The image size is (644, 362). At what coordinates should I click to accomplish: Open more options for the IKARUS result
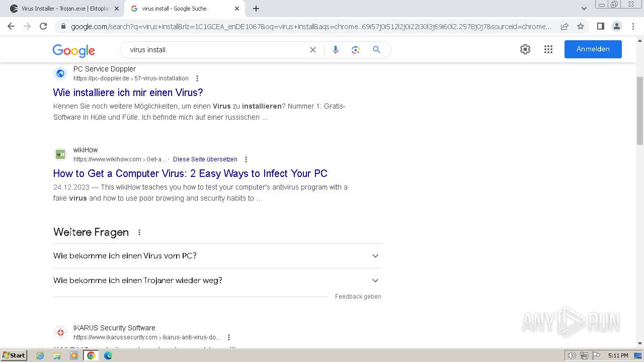pos(229,337)
